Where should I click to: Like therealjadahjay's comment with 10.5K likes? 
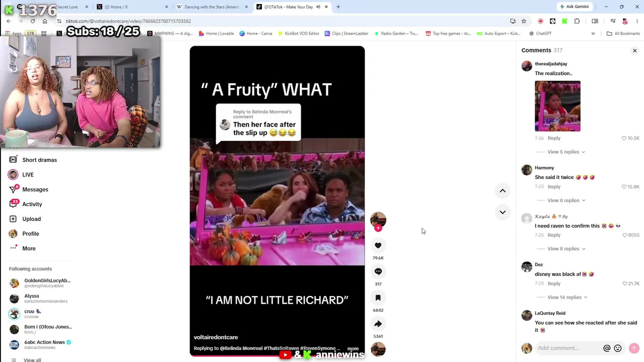[x=624, y=138]
